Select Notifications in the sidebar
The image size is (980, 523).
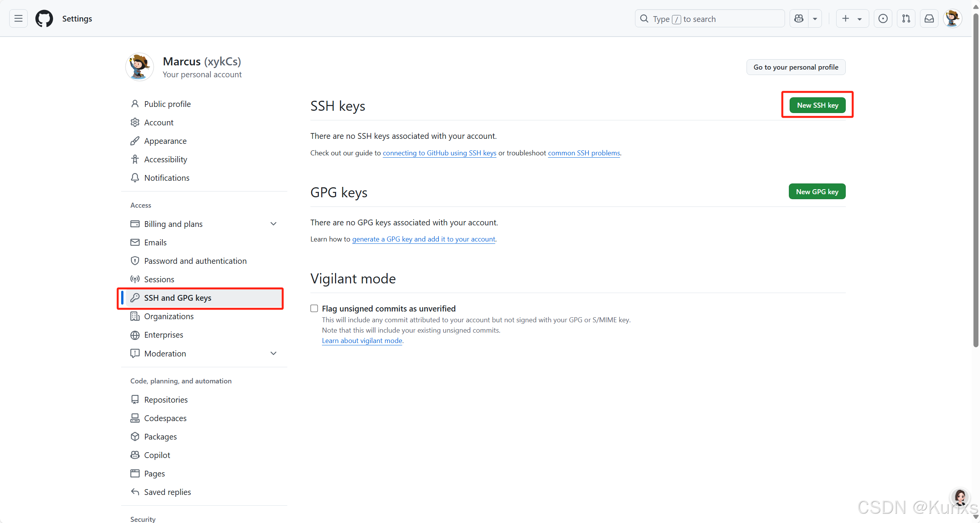click(167, 178)
